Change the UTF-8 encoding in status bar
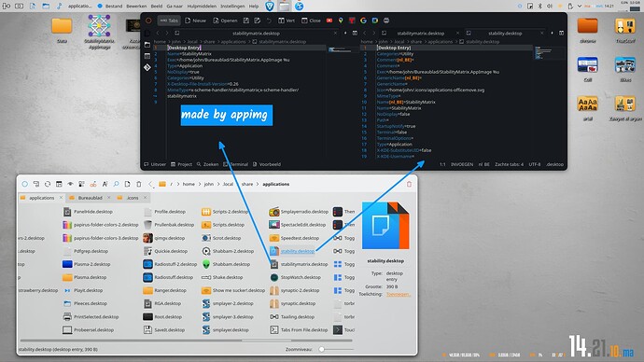Image resolution: width=644 pixels, height=362 pixels. tap(535, 164)
